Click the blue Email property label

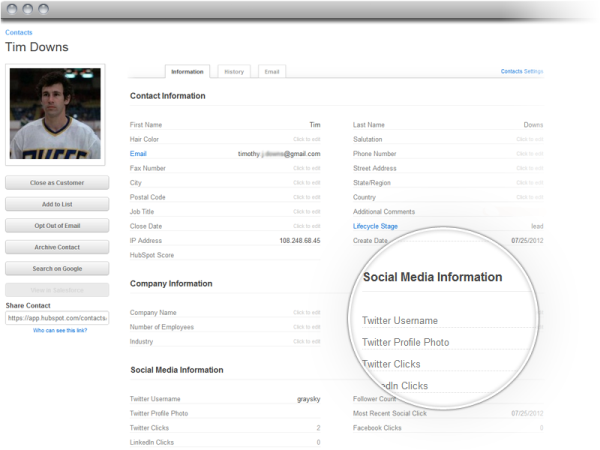tap(138, 154)
